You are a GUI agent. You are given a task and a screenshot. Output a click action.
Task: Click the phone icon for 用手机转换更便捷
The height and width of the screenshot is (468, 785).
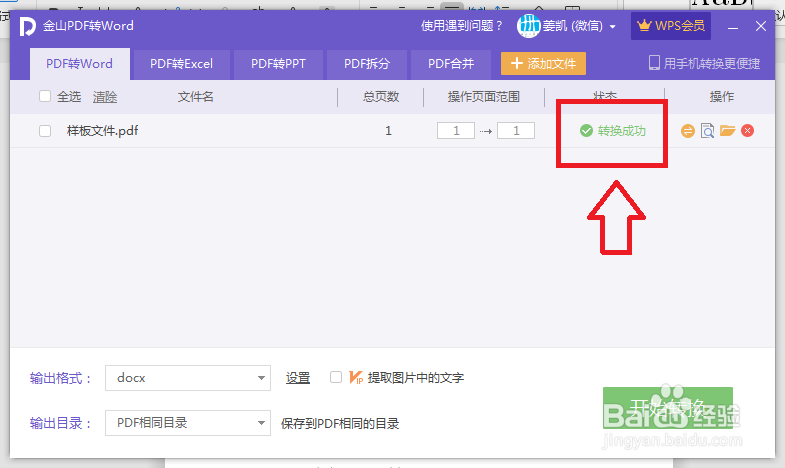pos(654,63)
